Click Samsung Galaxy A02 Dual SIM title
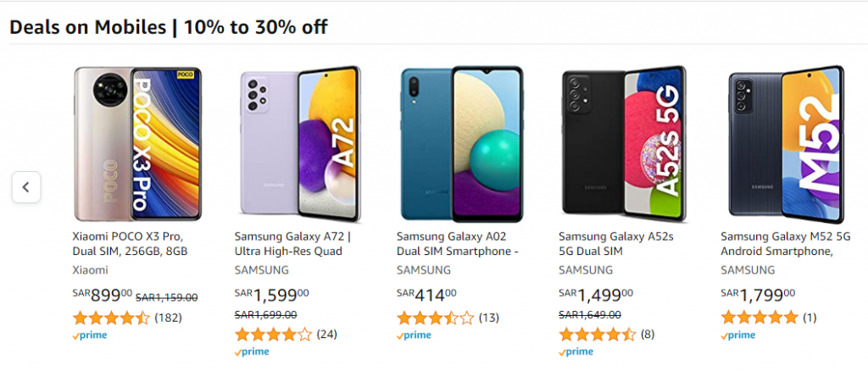Image resolution: width=868 pixels, height=371 pixels. pyautogui.click(x=457, y=244)
